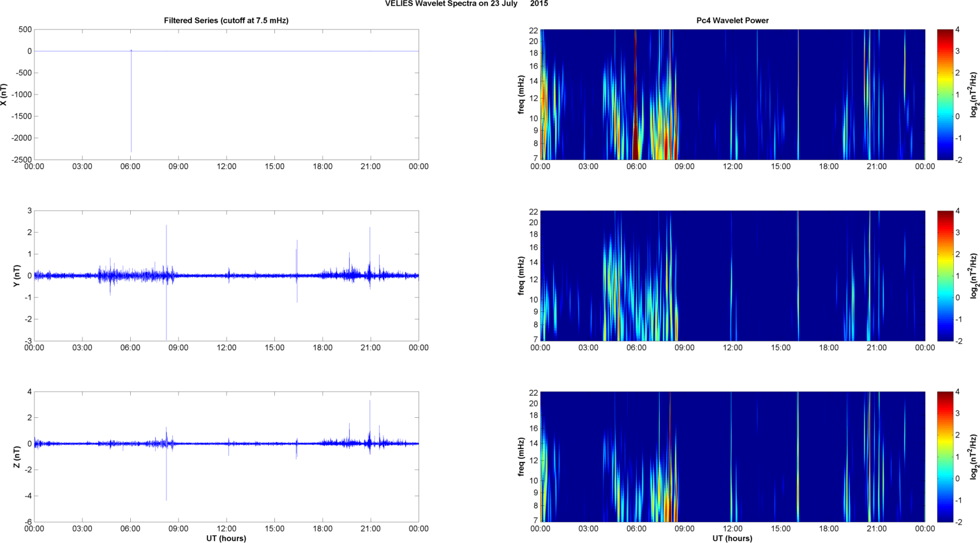Click the colorbar beside the middle wavelet plot

pos(945,276)
